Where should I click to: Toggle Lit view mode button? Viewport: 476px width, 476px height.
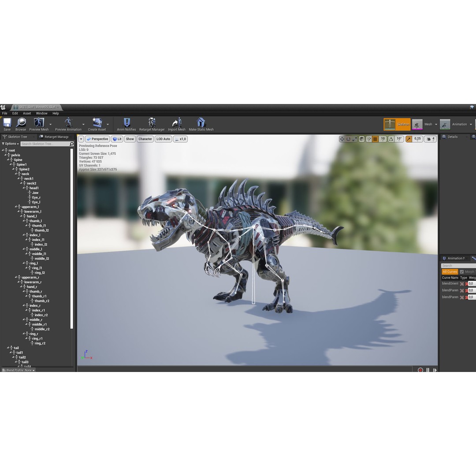click(x=117, y=139)
